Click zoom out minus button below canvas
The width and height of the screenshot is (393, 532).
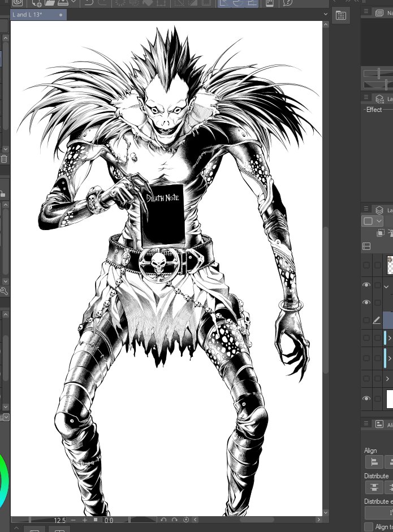coord(74,520)
